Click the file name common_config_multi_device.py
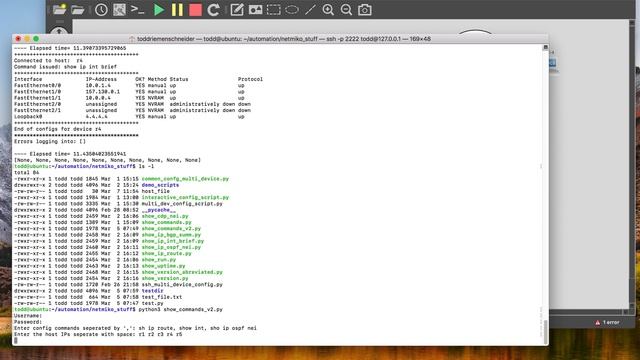 185,179
